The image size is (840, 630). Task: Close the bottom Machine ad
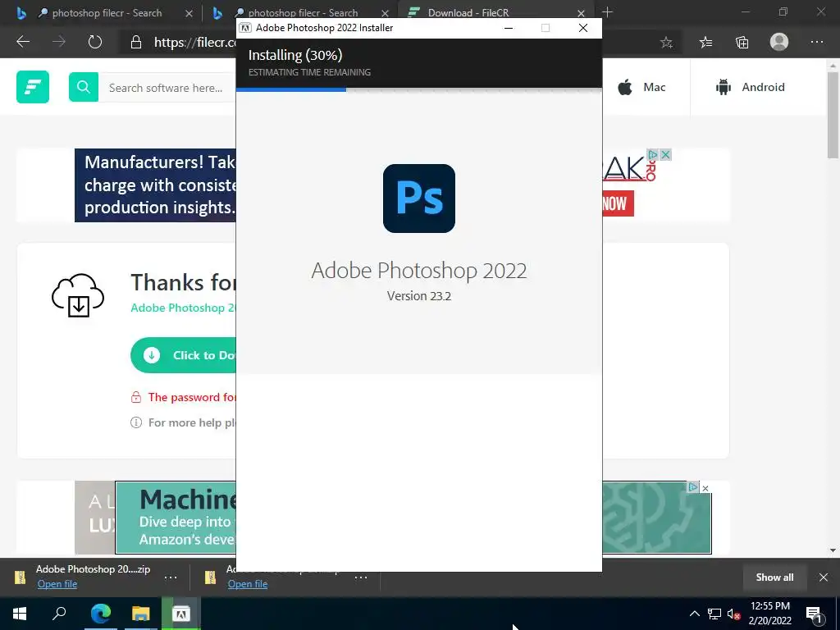tap(705, 488)
